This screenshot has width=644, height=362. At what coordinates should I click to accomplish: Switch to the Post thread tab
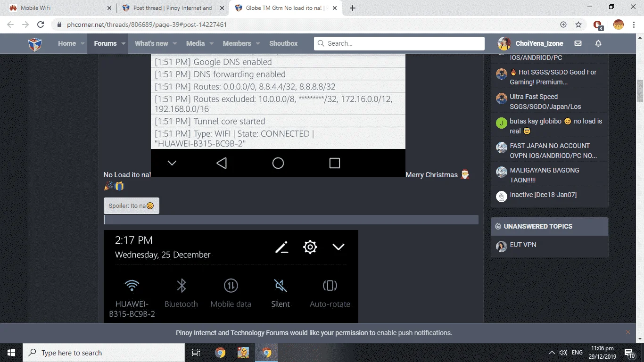point(173,8)
